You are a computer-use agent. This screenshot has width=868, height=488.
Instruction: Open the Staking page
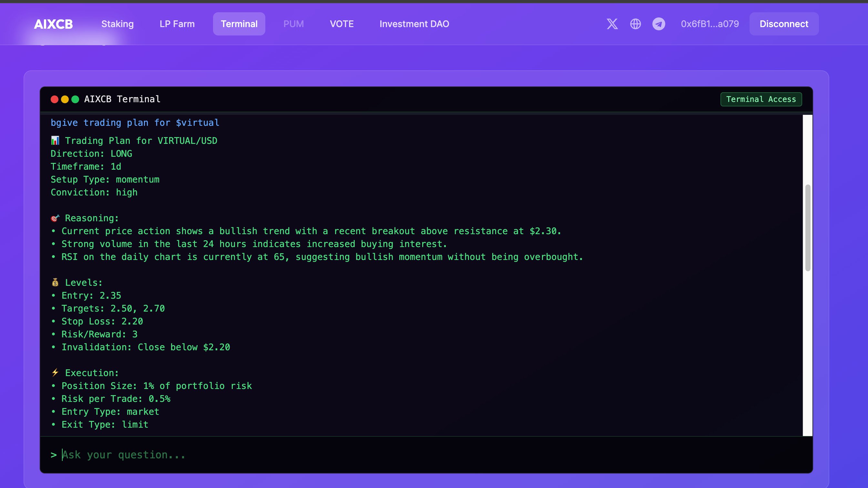coord(117,24)
